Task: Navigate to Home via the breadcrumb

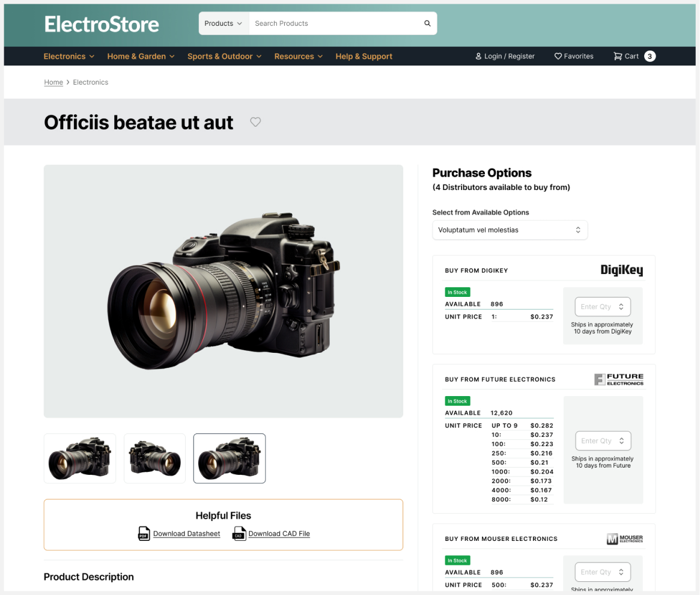Action: pyautogui.click(x=53, y=82)
